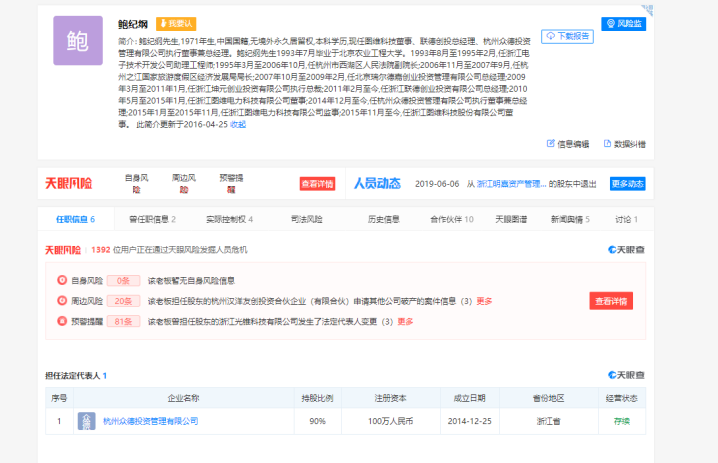
Task: Switch to 讨论 1 tab
Action: (626, 219)
